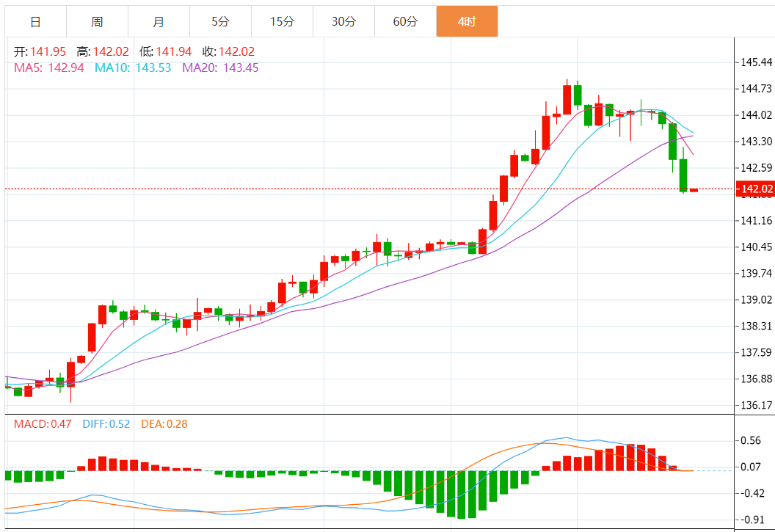
Task: Switch to the 日 daily chart tab
Action: tap(35, 22)
